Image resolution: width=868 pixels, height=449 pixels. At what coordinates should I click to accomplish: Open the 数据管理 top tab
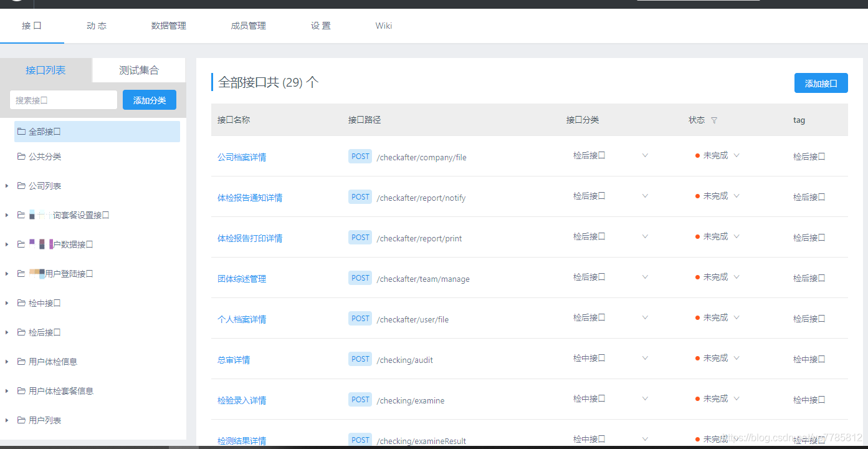[x=168, y=26]
